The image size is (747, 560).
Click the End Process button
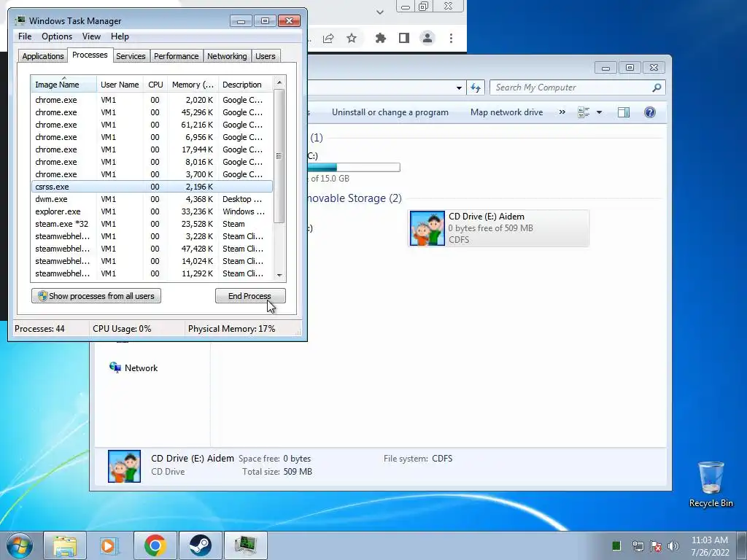(x=250, y=296)
